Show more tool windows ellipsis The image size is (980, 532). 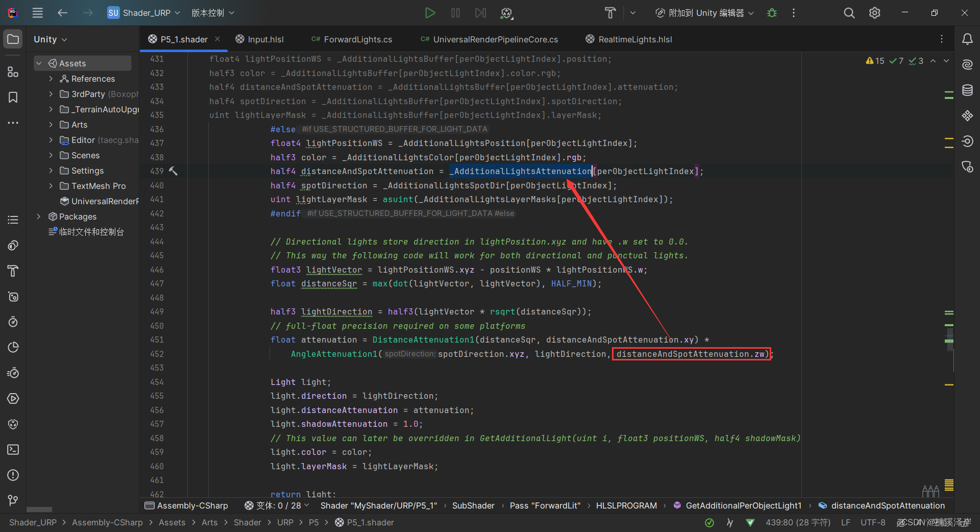coord(13,123)
